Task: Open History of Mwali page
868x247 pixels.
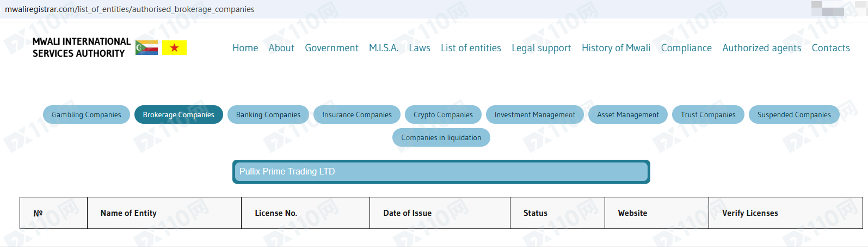Action: coord(616,48)
